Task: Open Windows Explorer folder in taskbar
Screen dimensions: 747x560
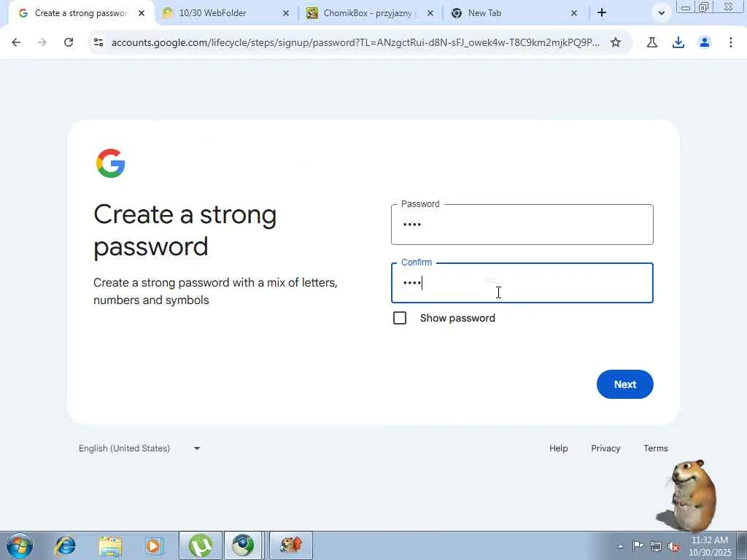Action: [110, 545]
